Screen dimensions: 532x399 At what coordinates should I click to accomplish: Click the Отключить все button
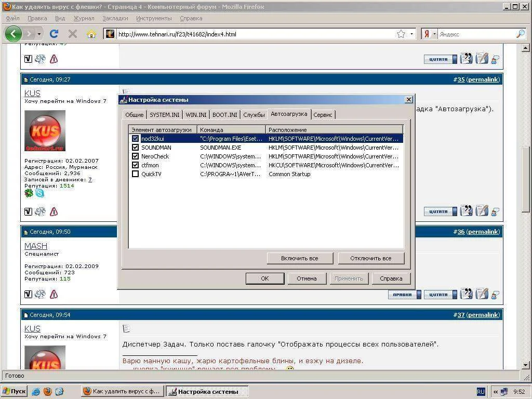pos(371,258)
